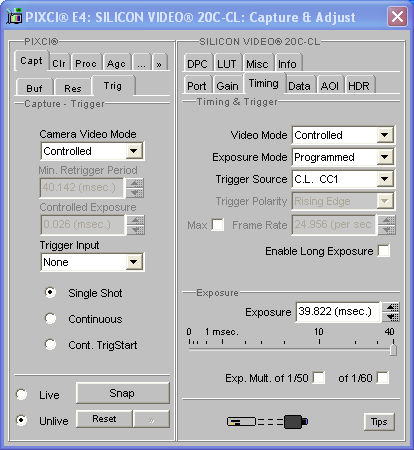This screenshot has height=450, width=414.
Task: Toggle the of 1/60 checkbox
Action: tap(383, 378)
